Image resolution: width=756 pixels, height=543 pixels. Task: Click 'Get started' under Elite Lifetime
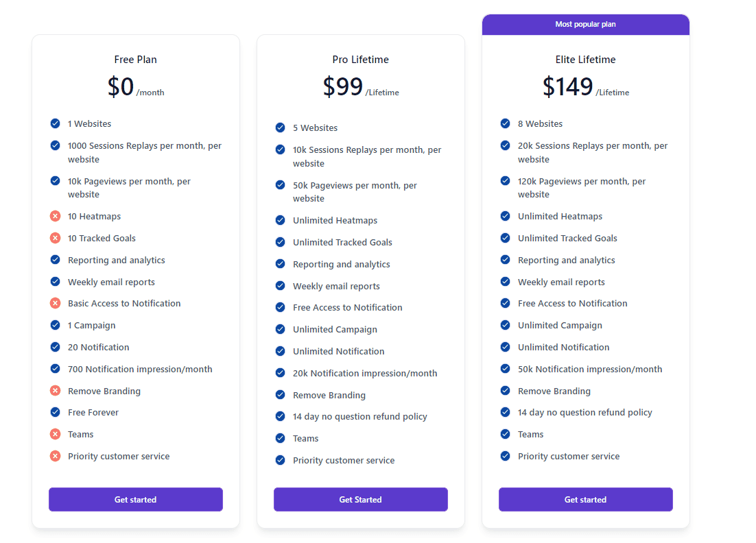(585, 499)
